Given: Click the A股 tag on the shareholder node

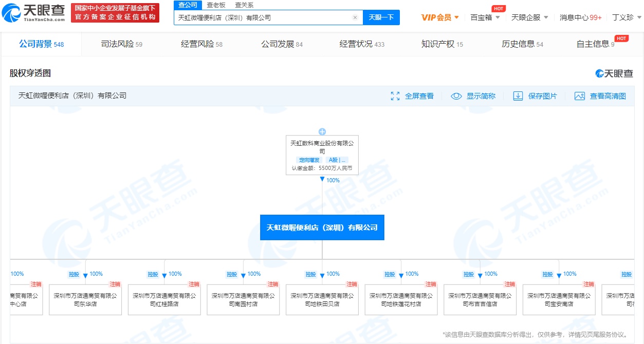Looking at the screenshot, I should [337, 160].
